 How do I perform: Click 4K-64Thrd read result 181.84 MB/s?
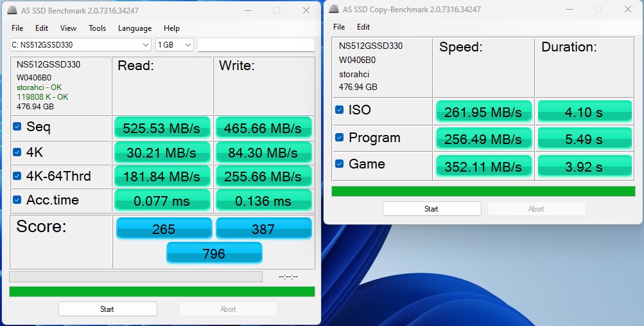click(162, 176)
